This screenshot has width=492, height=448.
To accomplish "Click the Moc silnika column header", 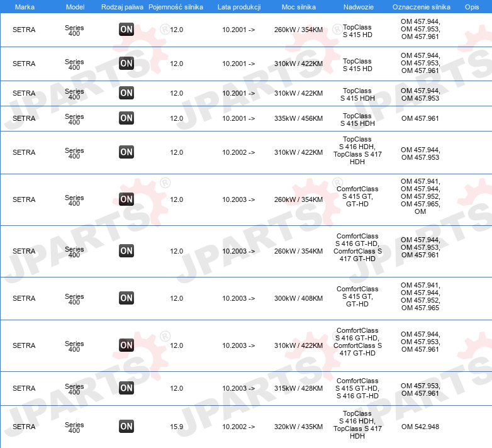I will (x=299, y=7).
